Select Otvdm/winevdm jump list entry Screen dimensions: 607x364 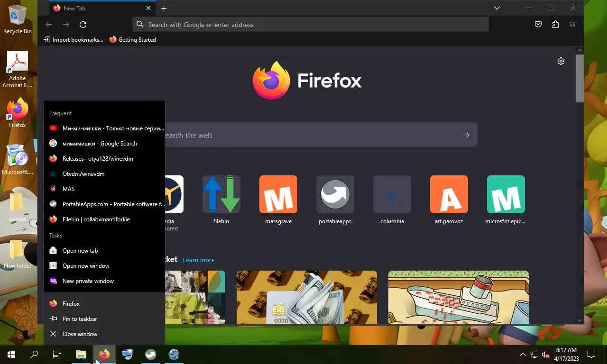point(104,173)
